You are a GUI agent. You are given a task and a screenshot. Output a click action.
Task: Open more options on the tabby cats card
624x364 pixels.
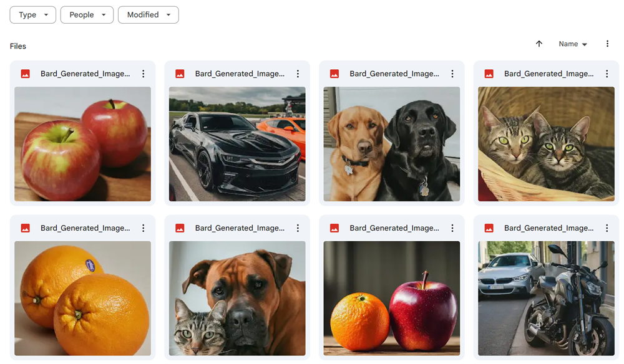[x=607, y=74]
